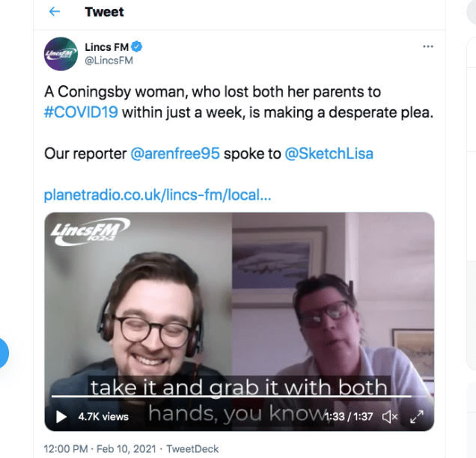Click the blue compose button at left edge
Viewport: 476px width, 458px height.
3,352
